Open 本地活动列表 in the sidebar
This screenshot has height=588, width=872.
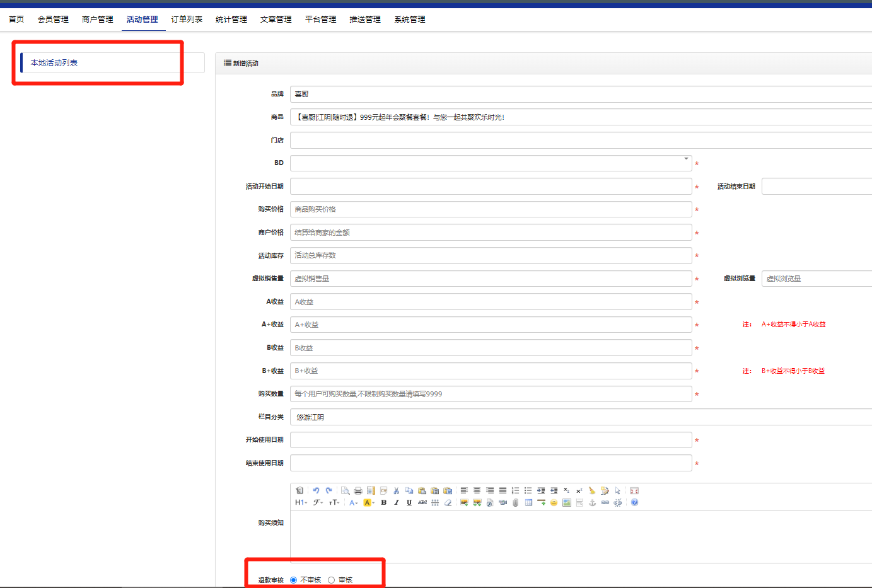pyautogui.click(x=112, y=63)
